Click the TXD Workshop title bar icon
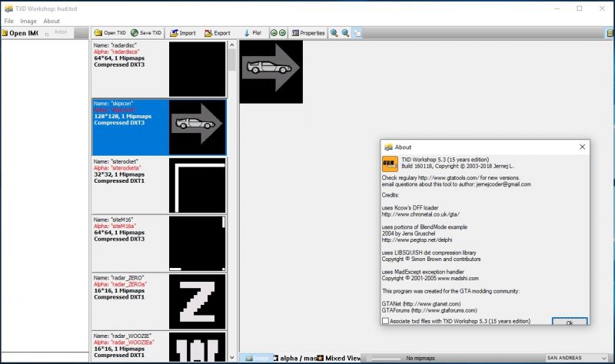Screen dimensions: 615x364 [x=8, y=8]
